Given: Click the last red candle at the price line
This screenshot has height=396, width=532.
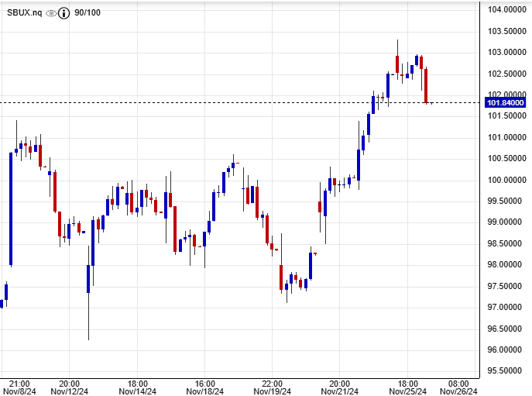Looking at the screenshot, I should (426, 85).
